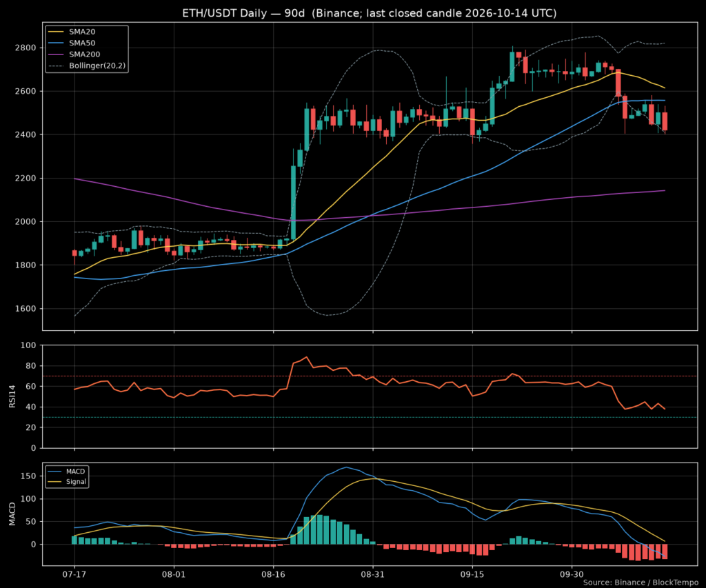Click the 08-31 date label
706x588 pixels.
pyautogui.click(x=373, y=574)
